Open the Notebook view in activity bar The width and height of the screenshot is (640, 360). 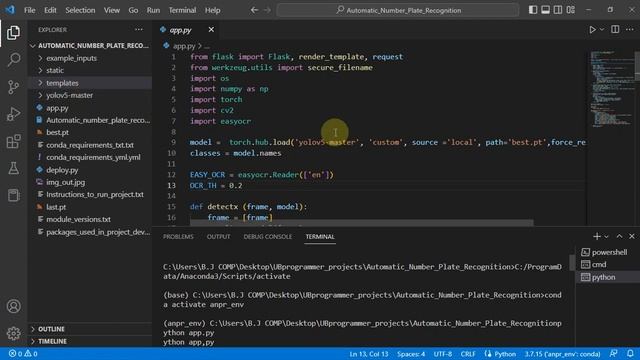tap(13, 195)
